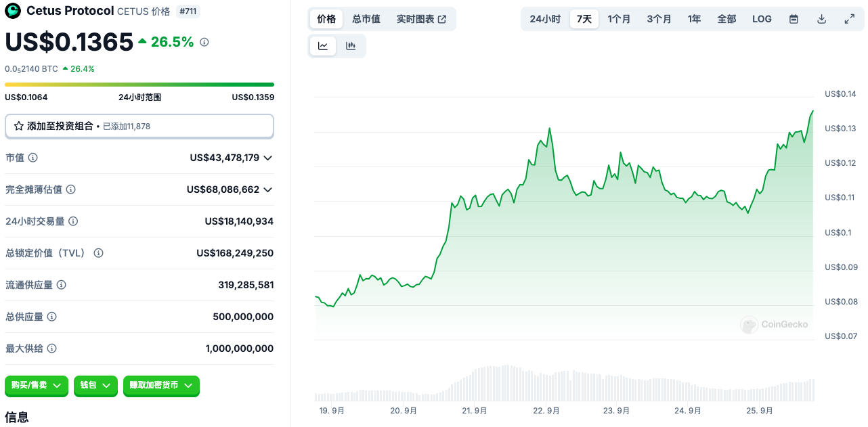This screenshot has width=868, height=427.
Task: Expand the 完全摊薄估值 value chevron
Action: 268,189
